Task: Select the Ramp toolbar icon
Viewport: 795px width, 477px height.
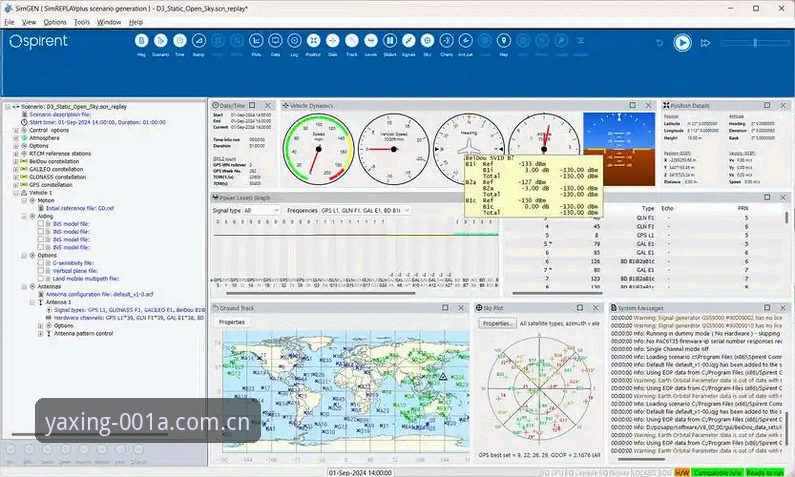Action: 199,41
